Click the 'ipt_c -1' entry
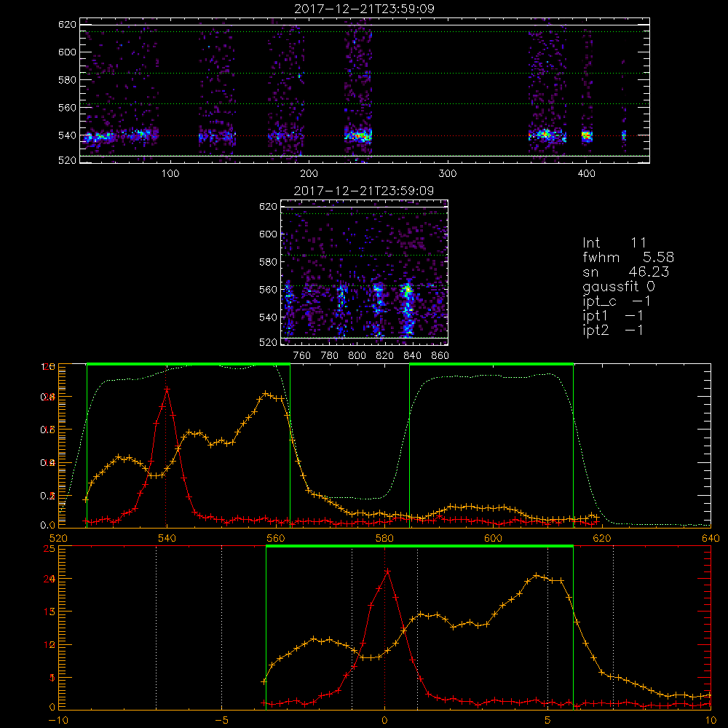The width and height of the screenshot is (728, 728). 616,301
